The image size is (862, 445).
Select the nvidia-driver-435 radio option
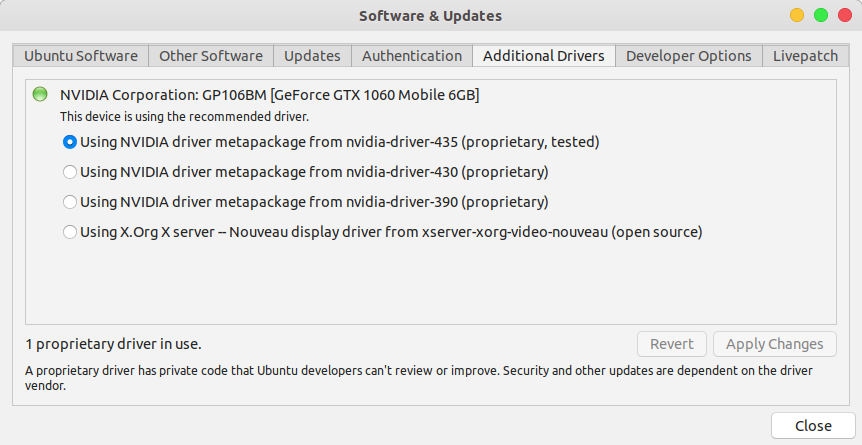pyautogui.click(x=70, y=142)
